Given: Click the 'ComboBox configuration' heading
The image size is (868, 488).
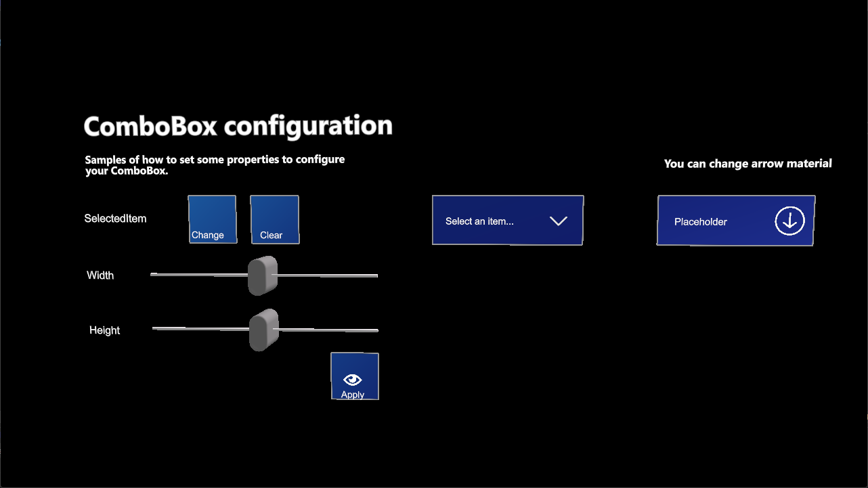Looking at the screenshot, I should (238, 127).
